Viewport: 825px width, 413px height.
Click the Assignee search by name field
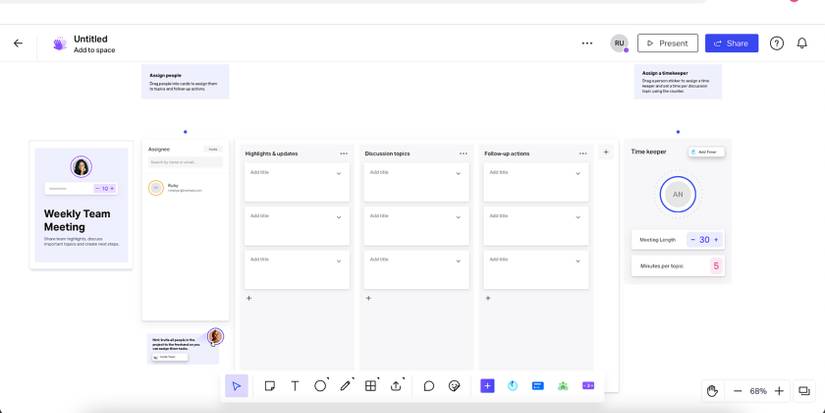(185, 162)
